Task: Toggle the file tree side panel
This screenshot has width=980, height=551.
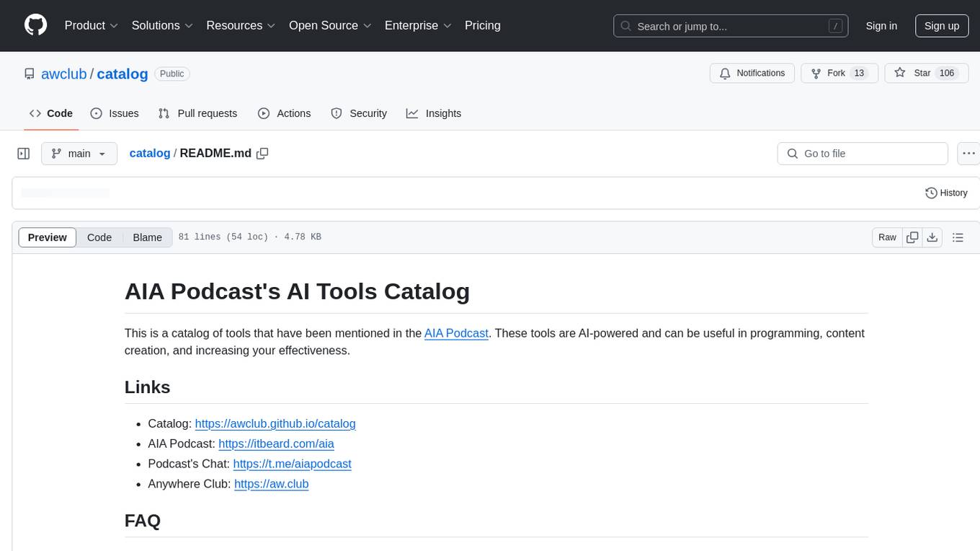Action: point(24,154)
